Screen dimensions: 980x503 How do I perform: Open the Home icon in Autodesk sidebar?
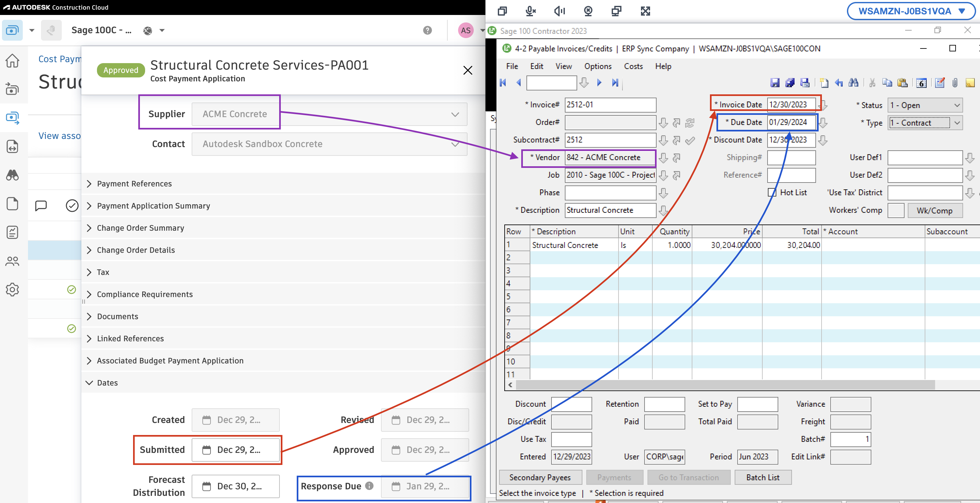12,61
